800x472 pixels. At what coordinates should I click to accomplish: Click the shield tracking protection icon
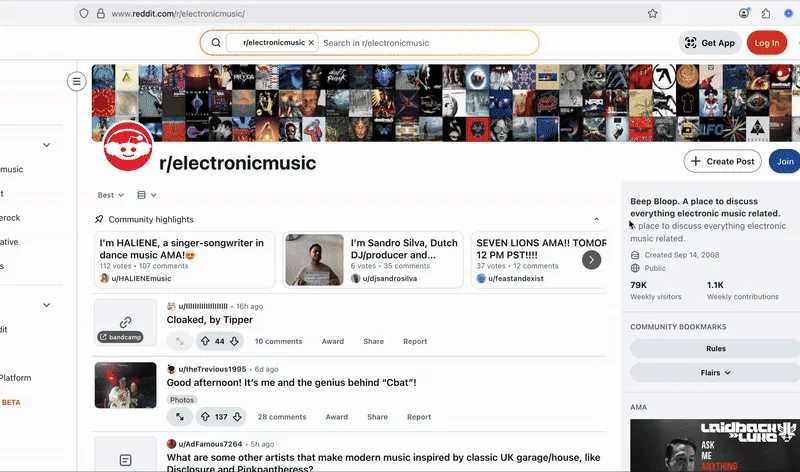[x=84, y=14]
